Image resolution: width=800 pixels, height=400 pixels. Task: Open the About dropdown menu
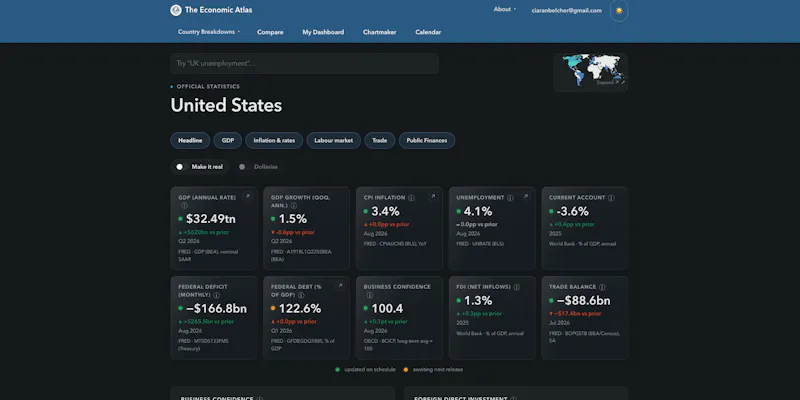pos(505,9)
